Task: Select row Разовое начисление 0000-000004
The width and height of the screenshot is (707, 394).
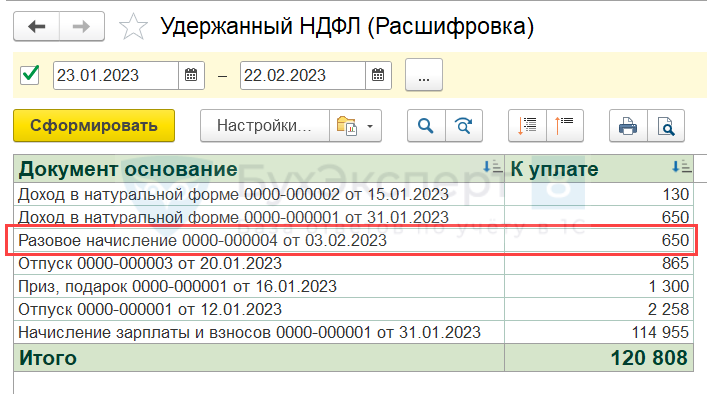Action: click(259, 240)
